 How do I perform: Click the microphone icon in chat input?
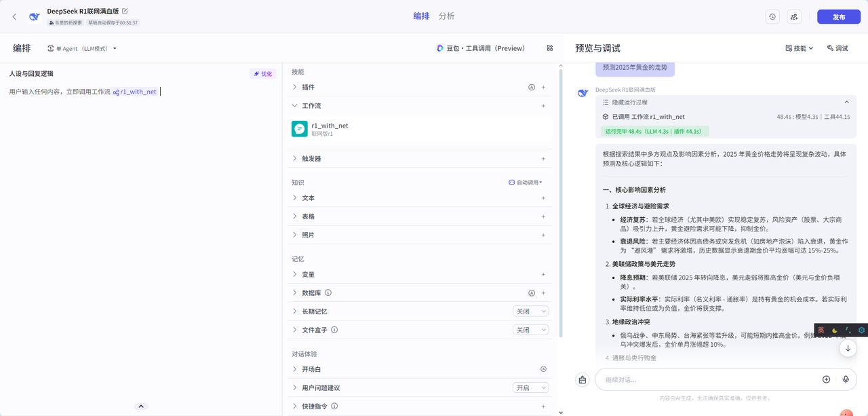coord(846,379)
